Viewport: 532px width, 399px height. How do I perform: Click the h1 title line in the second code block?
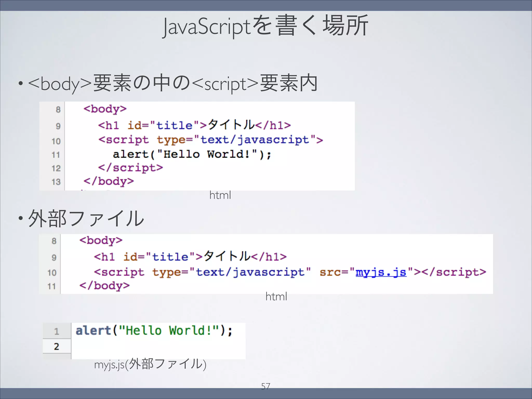(x=190, y=257)
